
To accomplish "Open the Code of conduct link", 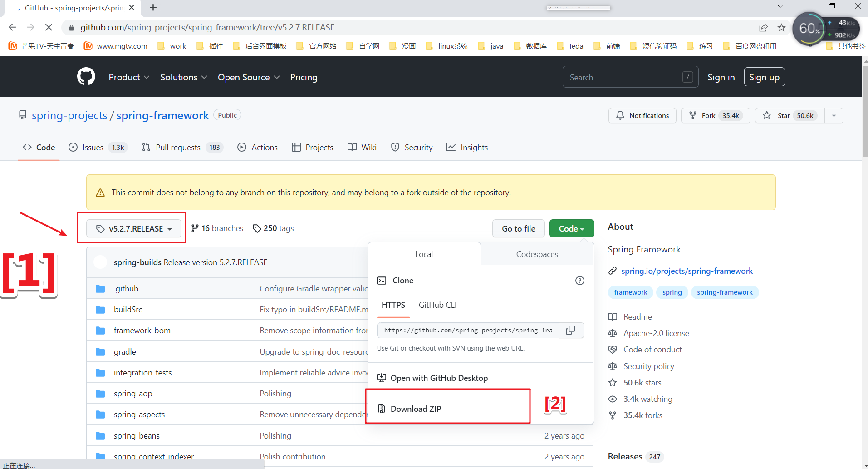I will (645, 349).
